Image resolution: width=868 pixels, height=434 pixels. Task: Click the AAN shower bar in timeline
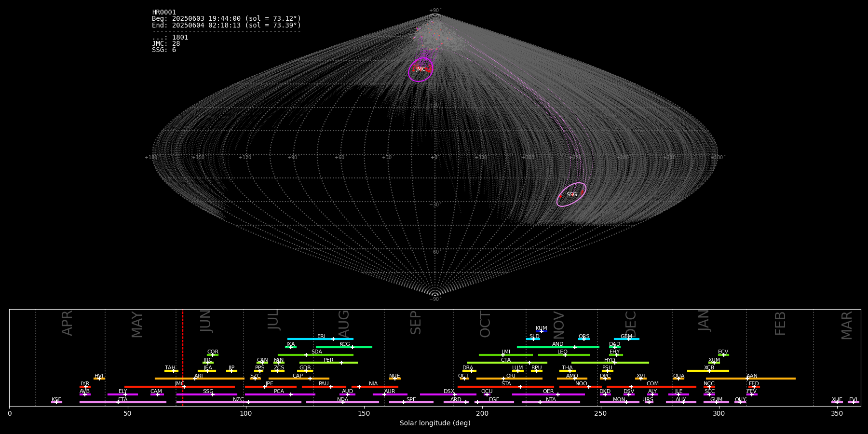[751, 379]
